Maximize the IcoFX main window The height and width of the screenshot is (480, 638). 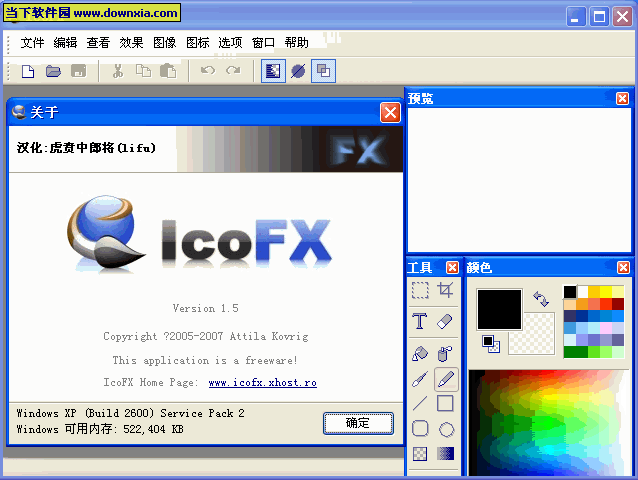click(599, 17)
